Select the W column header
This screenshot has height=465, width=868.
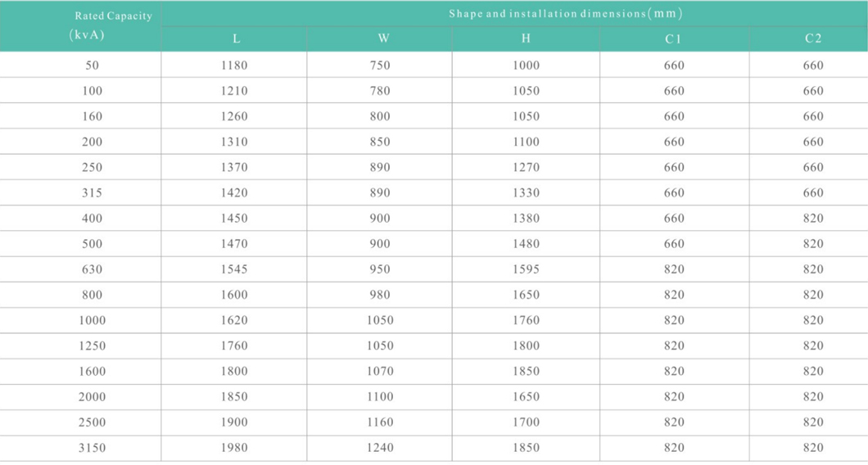[x=380, y=38]
